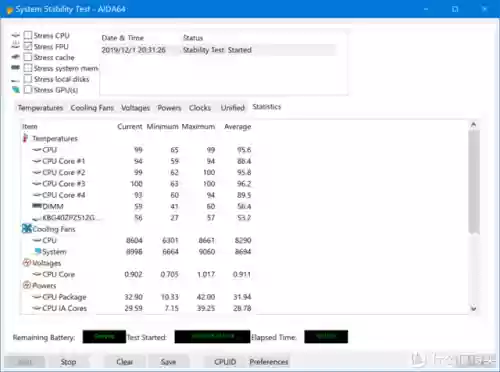Stop the stability test

(x=68, y=362)
